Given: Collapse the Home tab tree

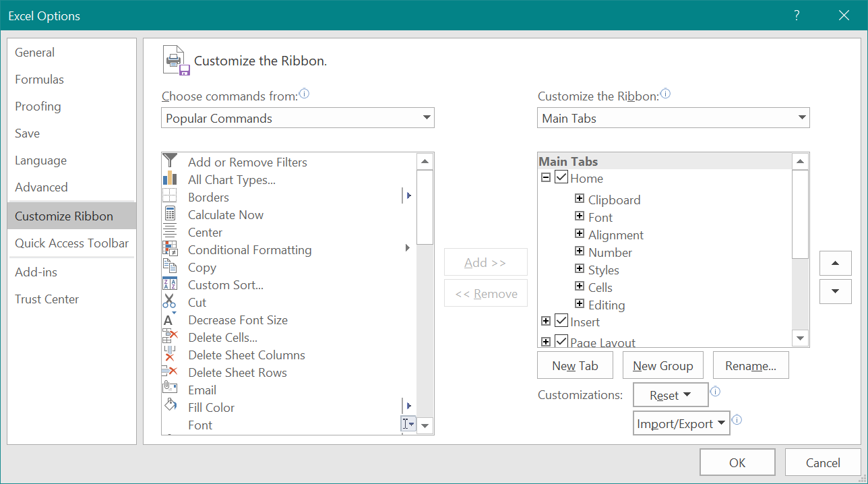Looking at the screenshot, I should tap(546, 177).
